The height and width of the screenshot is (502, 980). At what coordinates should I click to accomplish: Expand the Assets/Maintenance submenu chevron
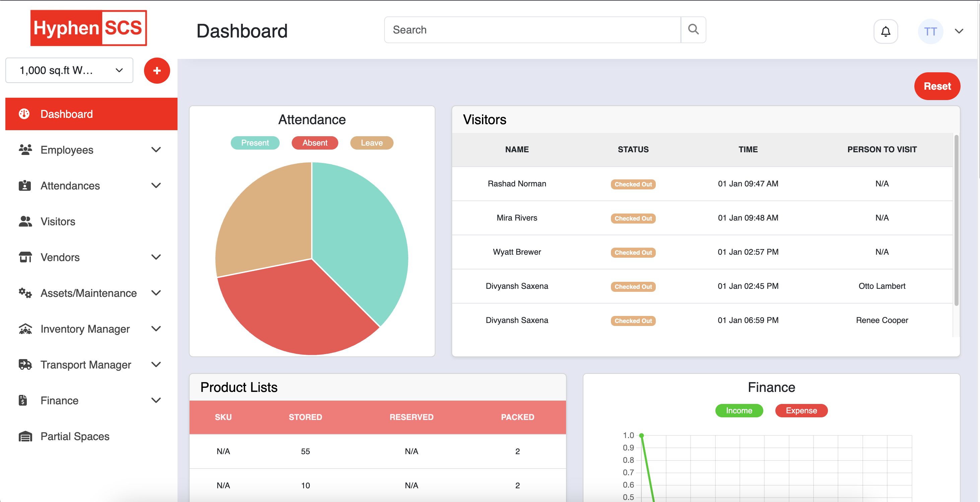[x=156, y=293]
